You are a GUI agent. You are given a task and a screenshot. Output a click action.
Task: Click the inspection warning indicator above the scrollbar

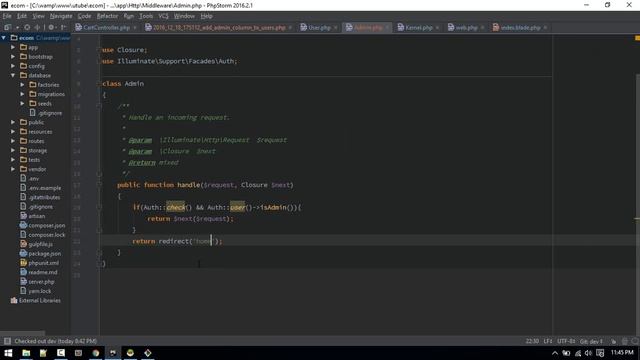pos(637,38)
